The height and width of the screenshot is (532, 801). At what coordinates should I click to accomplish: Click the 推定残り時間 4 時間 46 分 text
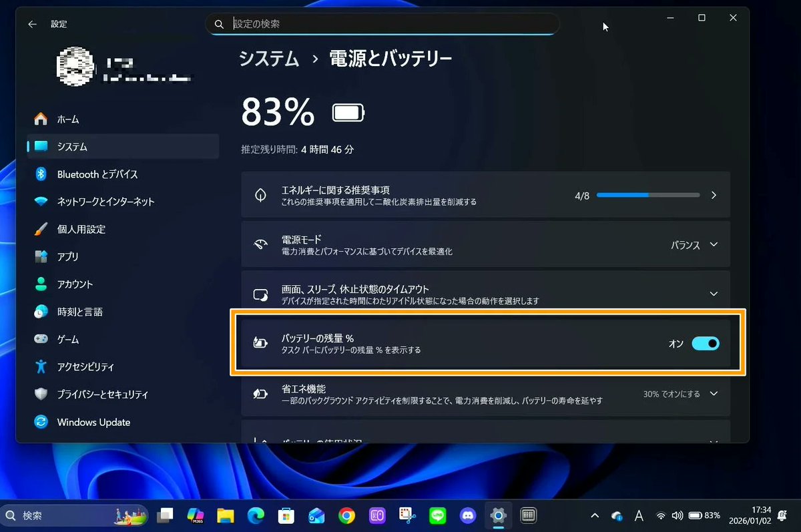pyautogui.click(x=298, y=150)
